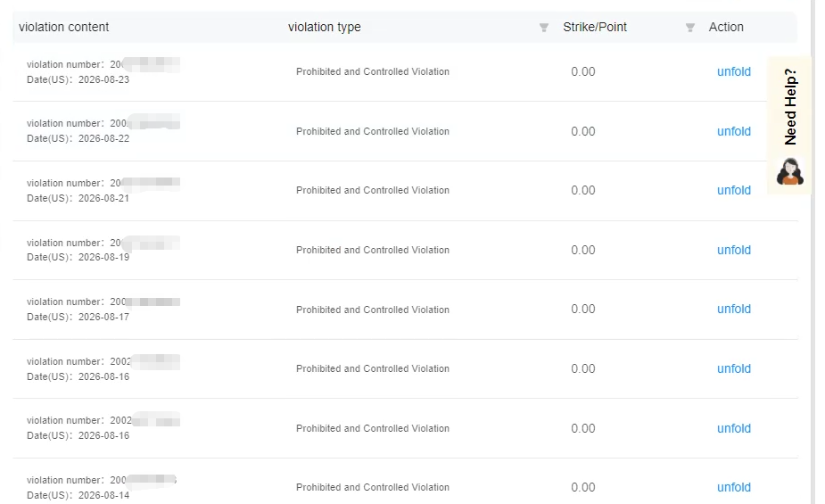Click the violation number above date 2026-08-23

coord(103,64)
